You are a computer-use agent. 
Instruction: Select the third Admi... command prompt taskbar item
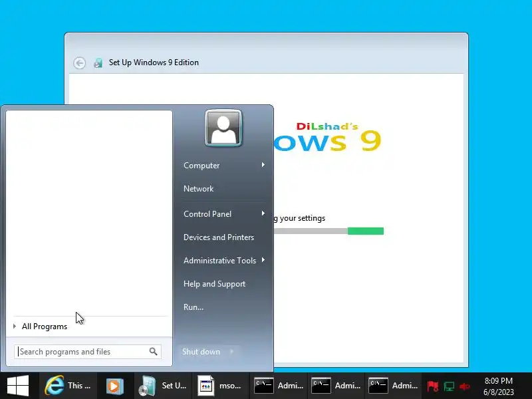pos(393,386)
